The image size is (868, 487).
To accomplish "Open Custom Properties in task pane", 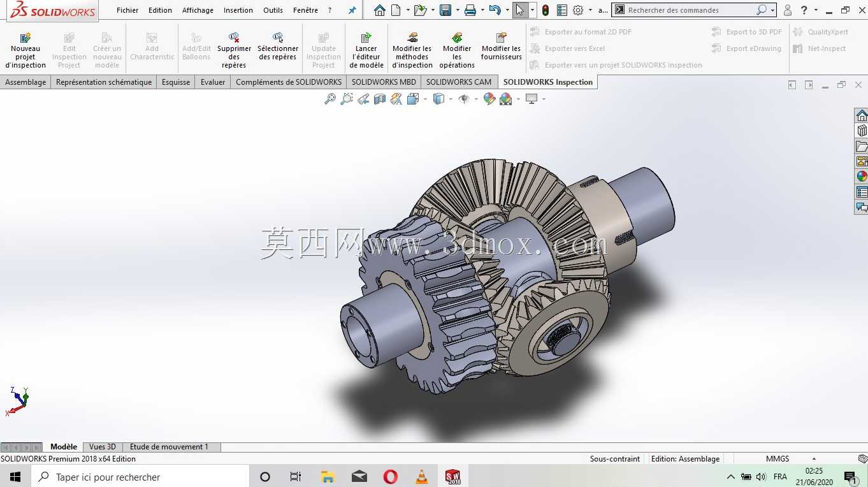I will 862,192.
